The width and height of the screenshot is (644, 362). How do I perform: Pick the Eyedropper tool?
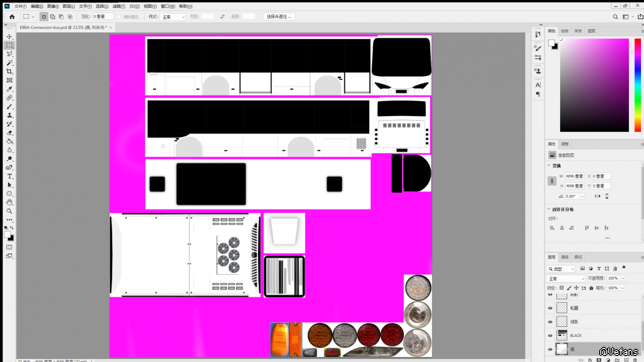click(x=10, y=89)
